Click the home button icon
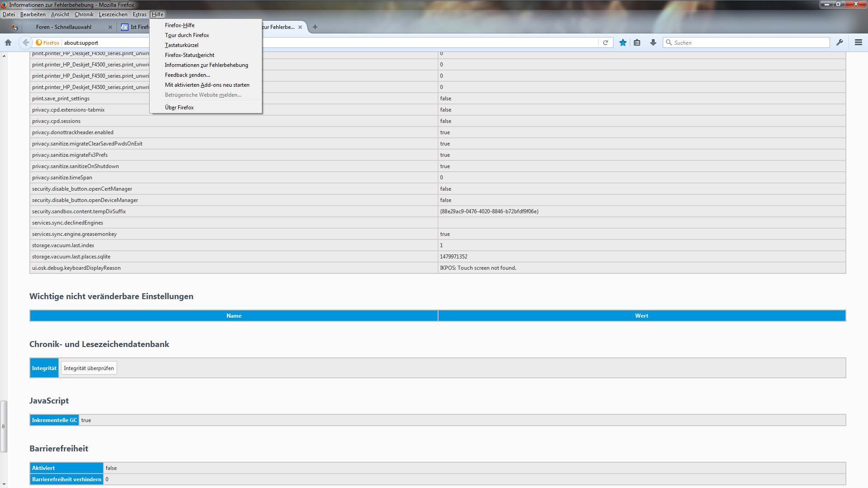The height and width of the screenshot is (488, 868). point(8,42)
